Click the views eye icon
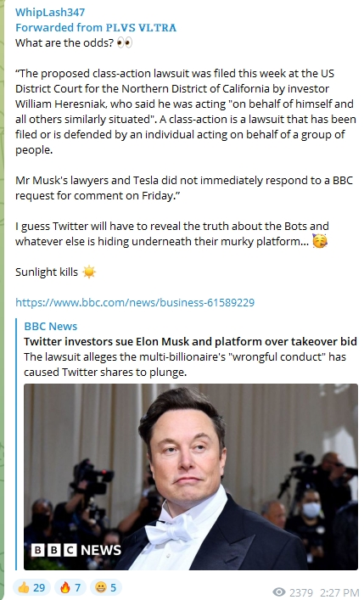Viewport: 364px width, 600px height. 279,592
